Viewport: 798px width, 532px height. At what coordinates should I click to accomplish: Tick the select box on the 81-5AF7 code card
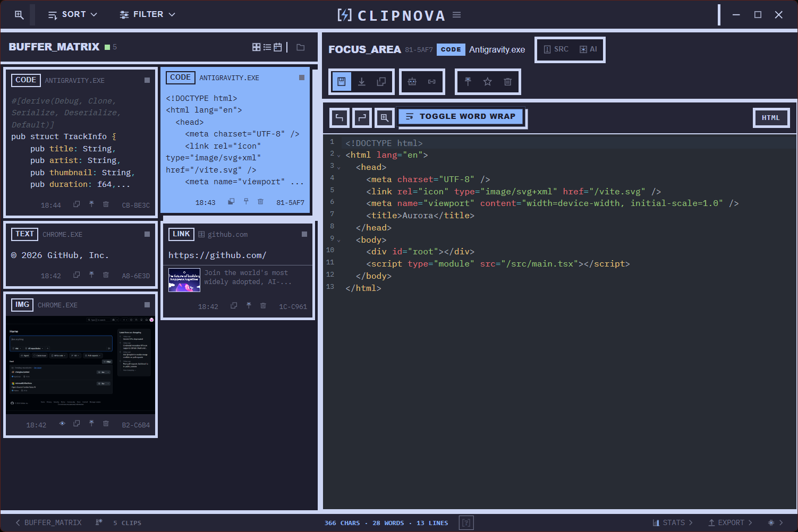click(302, 78)
